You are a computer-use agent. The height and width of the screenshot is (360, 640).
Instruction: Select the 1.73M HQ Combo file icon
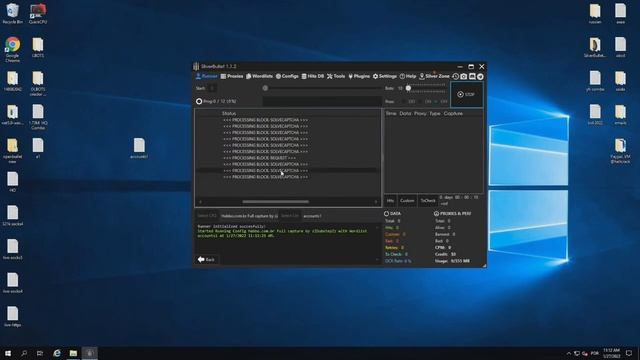pos(38,117)
